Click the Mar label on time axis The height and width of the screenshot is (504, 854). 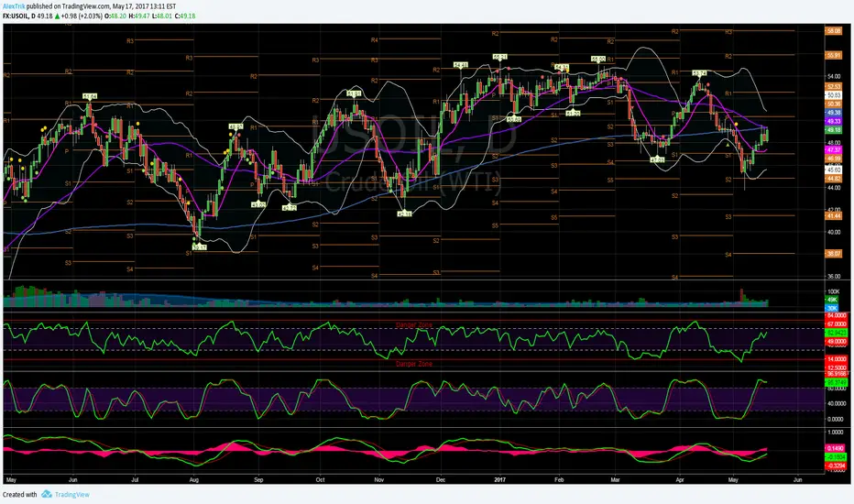point(615,480)
